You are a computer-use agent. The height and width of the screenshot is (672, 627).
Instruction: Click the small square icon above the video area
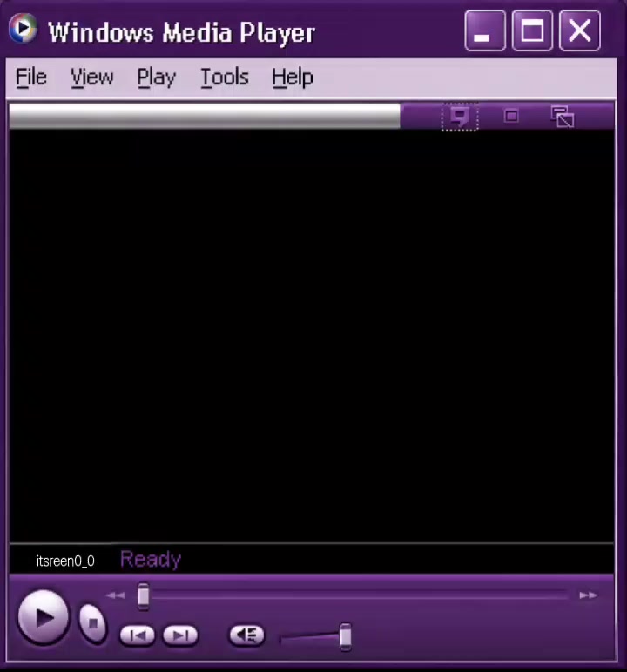[x=511, y=116]
